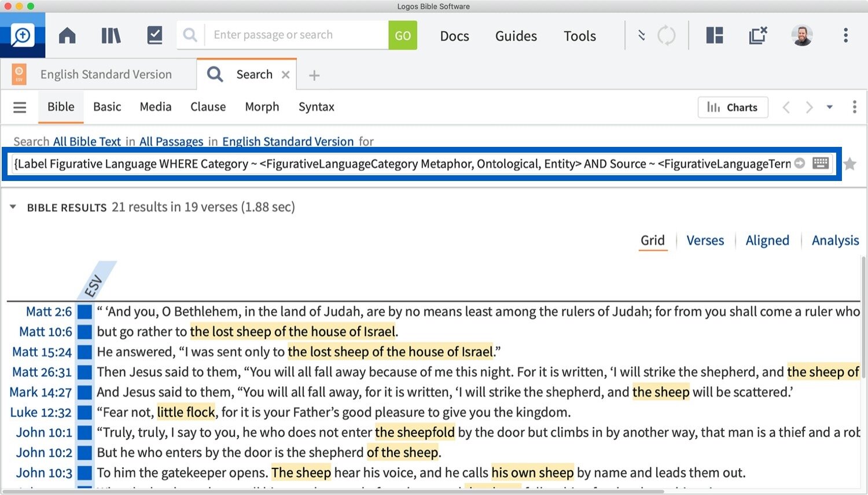This screenshot has height=495, width=868.
Task: Open the user profile avatar
Action: (x=802, y=35)
